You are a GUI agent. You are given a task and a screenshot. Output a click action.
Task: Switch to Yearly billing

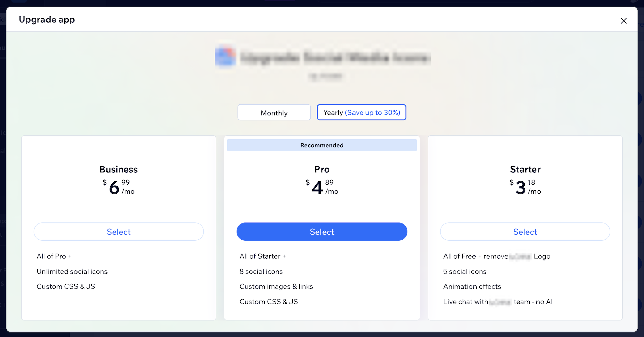point(362,112)
